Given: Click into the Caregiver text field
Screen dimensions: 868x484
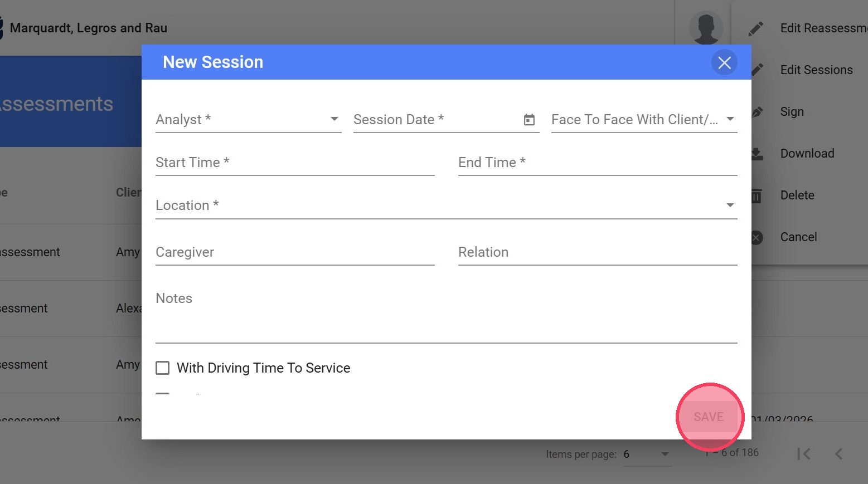Looking at the screenshot, I should pyautogui.click(x=294, y=252).
